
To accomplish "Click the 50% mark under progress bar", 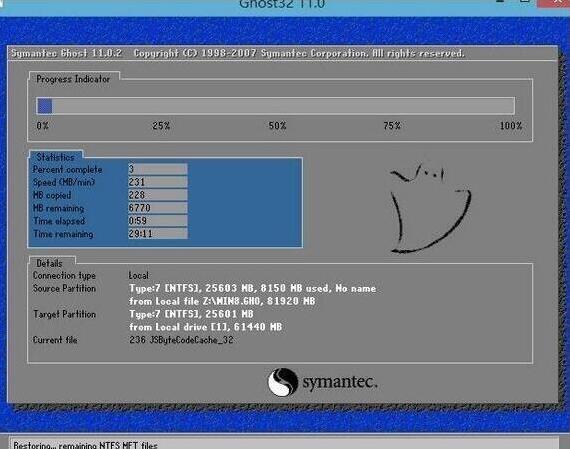I will click(x=277, y=126).
